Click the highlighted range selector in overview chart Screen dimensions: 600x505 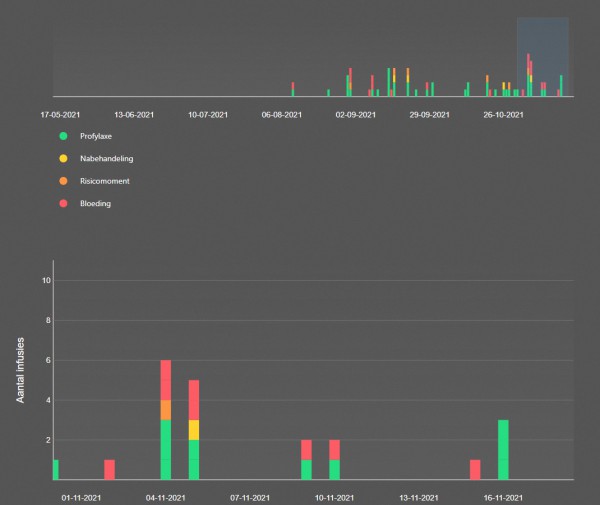tap(542, 56)
